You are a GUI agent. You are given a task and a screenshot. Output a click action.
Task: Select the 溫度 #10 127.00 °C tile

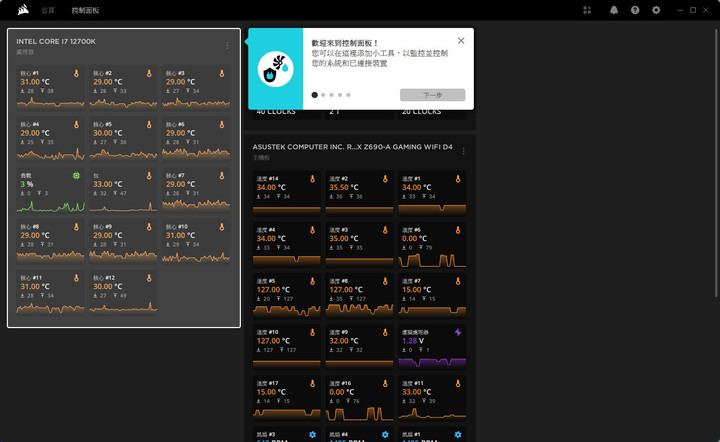coord(287,347)
